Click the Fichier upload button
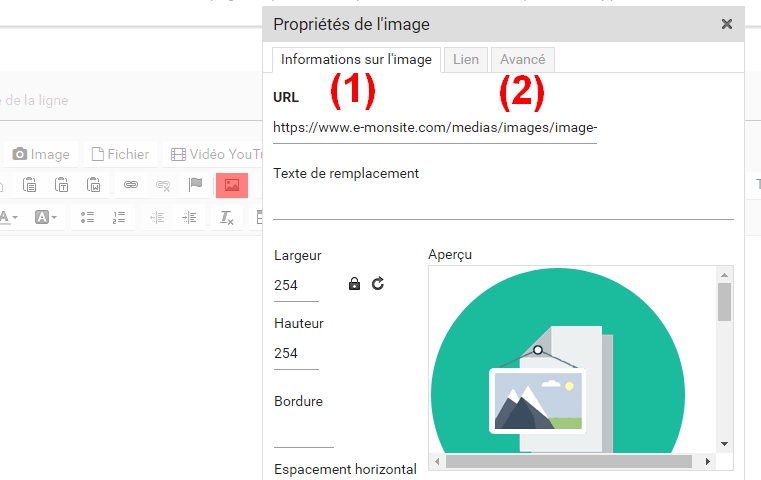The height and width of the screenshot is (480, 761). [x=120, y=154]
